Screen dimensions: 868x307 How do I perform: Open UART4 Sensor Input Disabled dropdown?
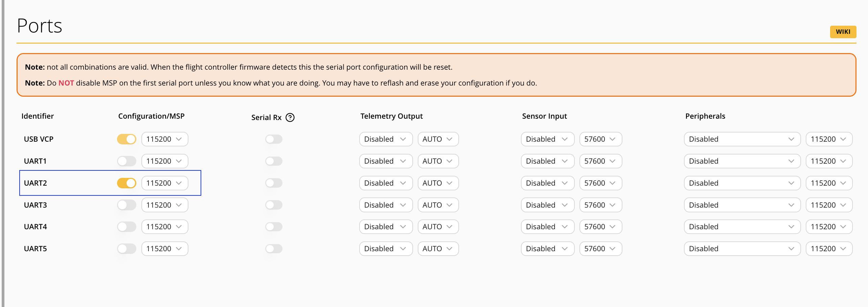pos(547,227)
